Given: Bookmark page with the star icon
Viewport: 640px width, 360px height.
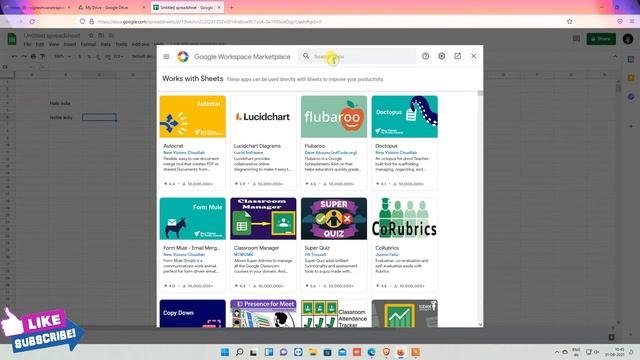Looking at the screenshot, I should pyautogui.click(x=569, y=21).
